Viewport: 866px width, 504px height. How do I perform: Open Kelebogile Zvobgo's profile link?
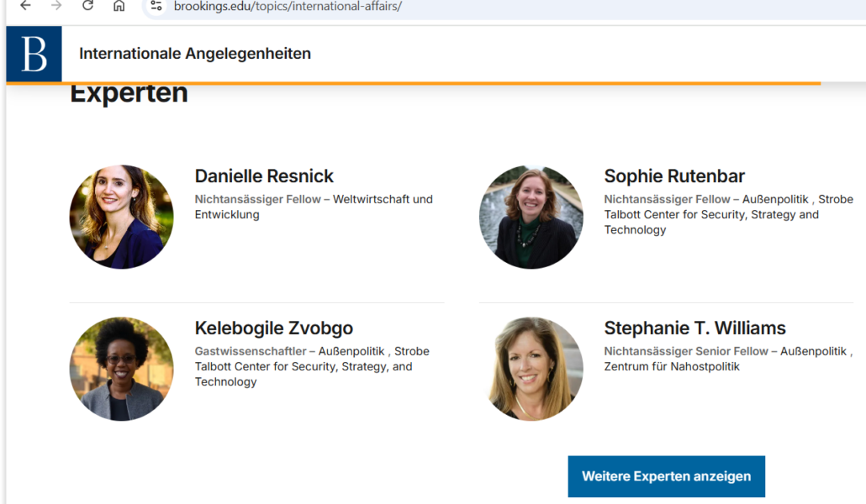[273, 328]
